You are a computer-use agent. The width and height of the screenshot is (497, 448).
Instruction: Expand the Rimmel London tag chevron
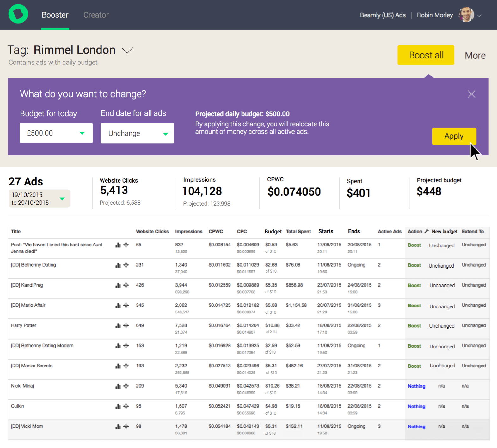point(127,51)
